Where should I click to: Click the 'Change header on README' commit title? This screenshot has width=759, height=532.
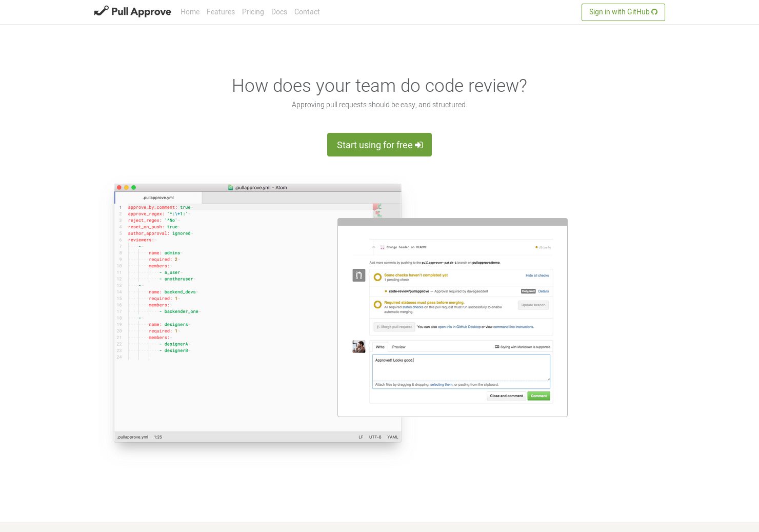point(407,247)
